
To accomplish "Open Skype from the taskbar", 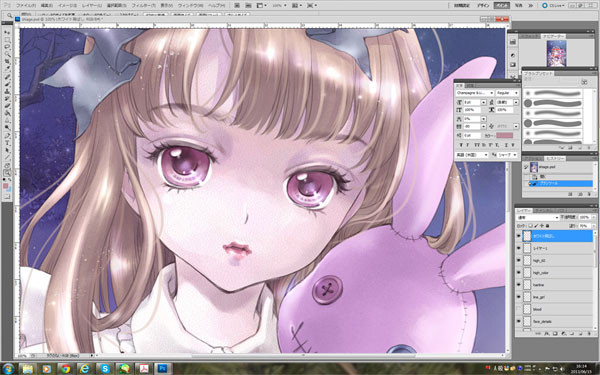I will [x=104, y=369].
